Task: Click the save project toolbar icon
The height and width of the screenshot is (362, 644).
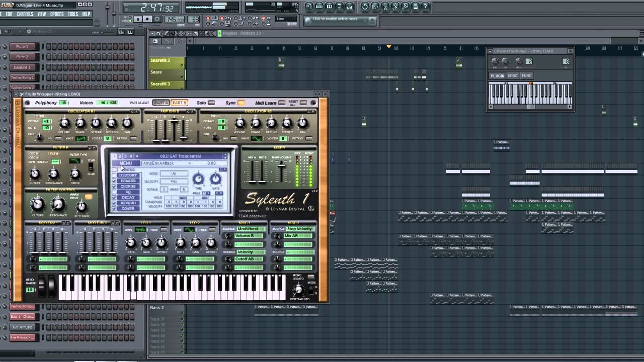Action: coord(375,7)
